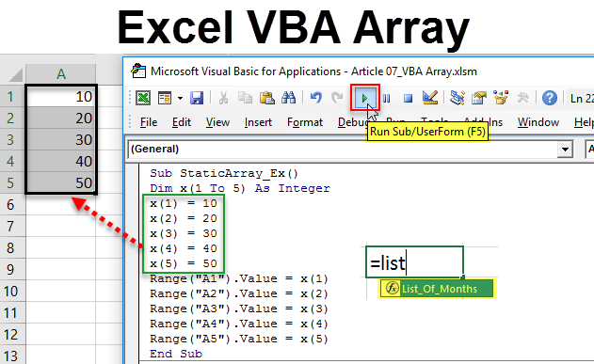Click the cell containing =list
Image resolution: width=594 pixels, height=364 pixels.
[x=414, y=262]
